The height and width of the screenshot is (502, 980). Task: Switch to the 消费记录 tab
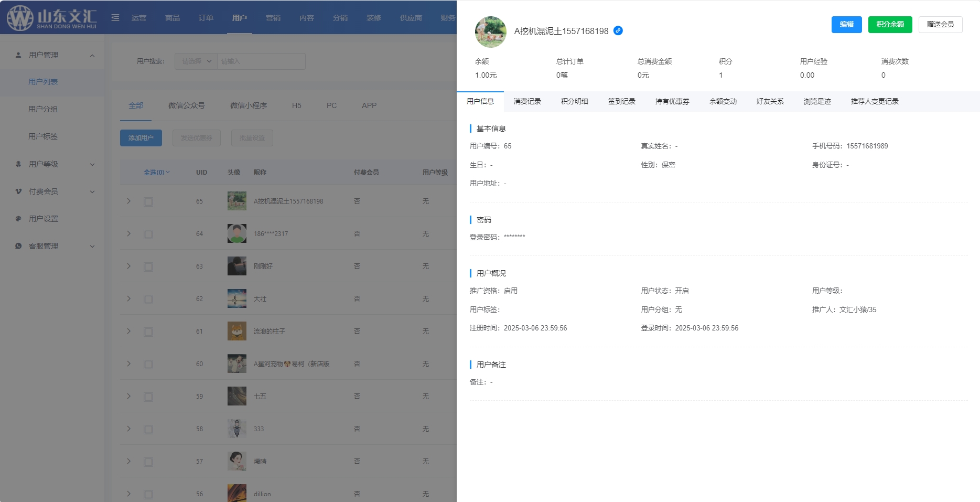[527, 101]
